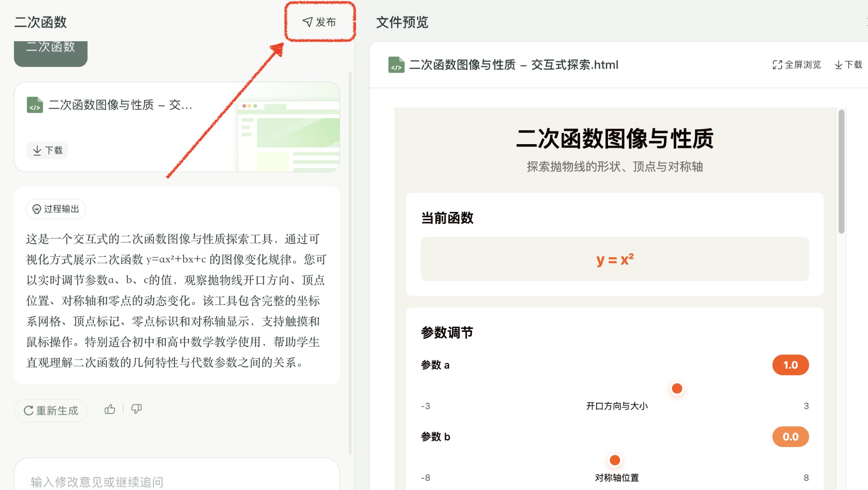Click the y = x² formula display
Screen dimensions: 868x490
pos(615,259)
